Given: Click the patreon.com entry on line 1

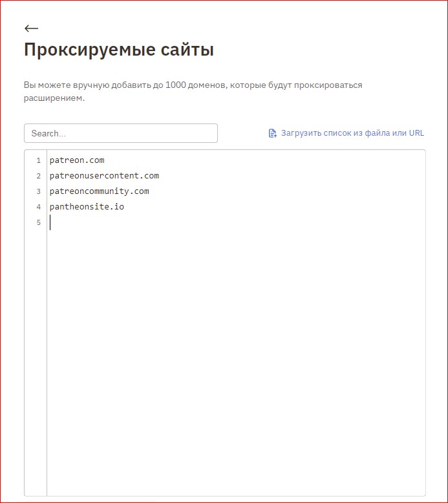Looking at the screenshot, I should coord(76,160).
